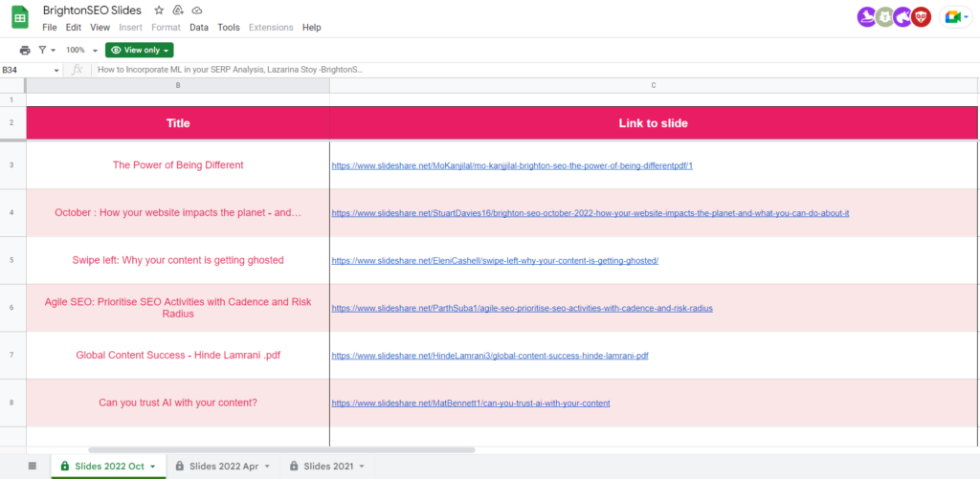Open the MatBennett1 trust AI link
The image size is (980, 479).
471,403
